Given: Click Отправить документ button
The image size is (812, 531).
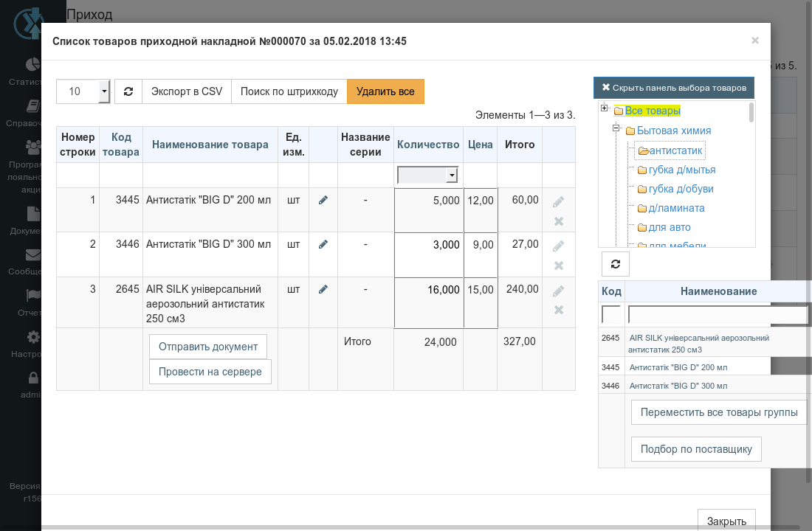Looking at the screenshot, I should tap(208, 347).
